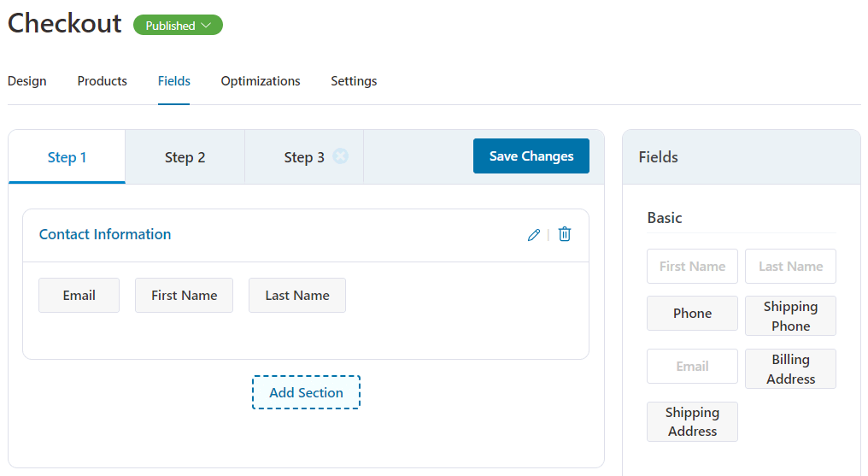Open the Published status dropdown

(x=179, y=26)
